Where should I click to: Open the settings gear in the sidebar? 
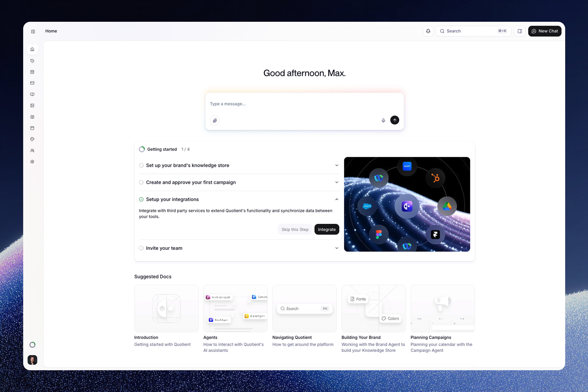[32, 162]
